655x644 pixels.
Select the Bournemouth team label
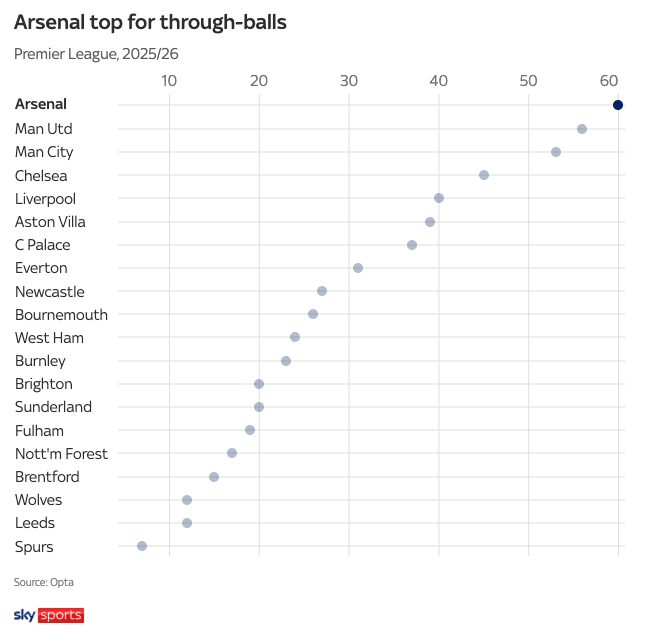[x=61, y=314]
